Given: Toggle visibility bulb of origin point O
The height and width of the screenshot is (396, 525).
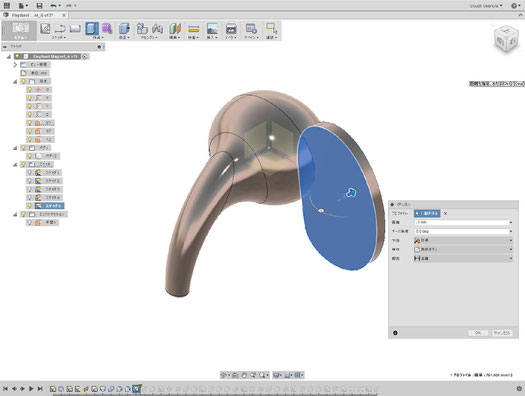Looking at the screenshot, I should 30,89.
